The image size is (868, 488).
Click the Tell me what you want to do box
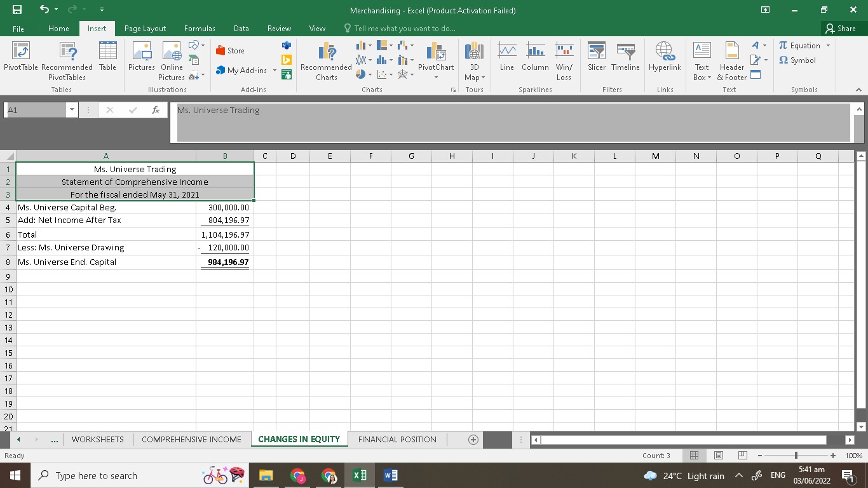(399, 29)
